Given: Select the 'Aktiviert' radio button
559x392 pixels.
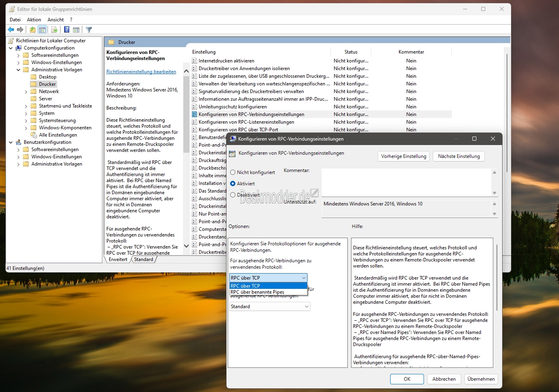Looking at the screenshot, I should click(233, 184).
